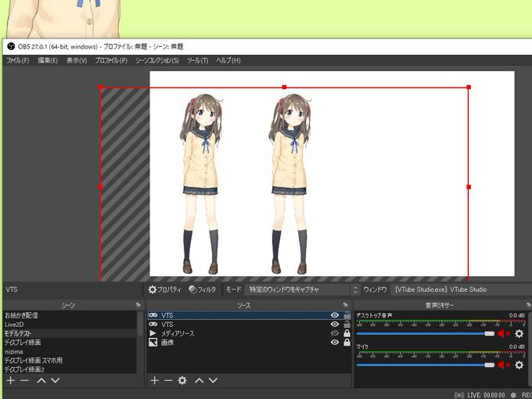532x399 pixels.
Task: Open the 表示(V) menu
Action: 77,61
